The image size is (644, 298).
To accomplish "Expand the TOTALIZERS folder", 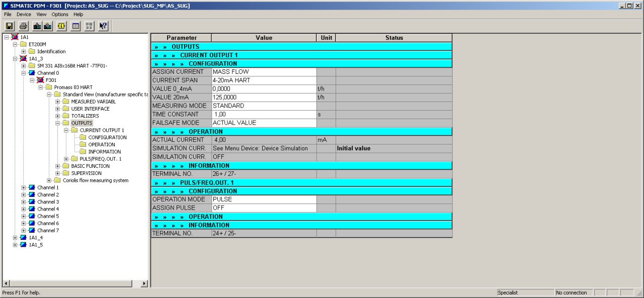I will click(58, 116).
